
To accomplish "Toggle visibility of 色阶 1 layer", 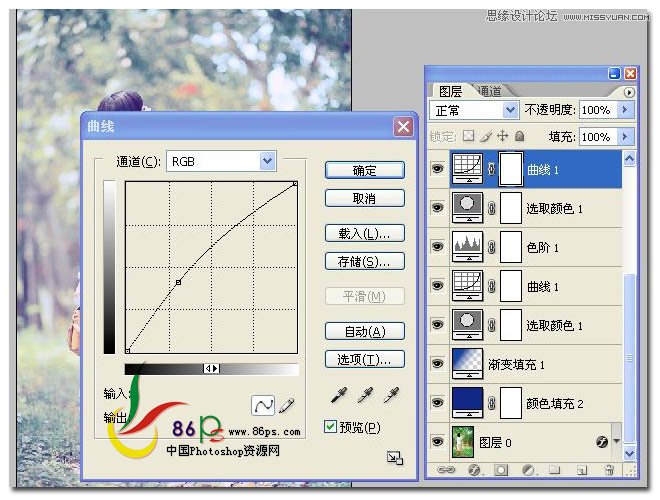I will coord(438,247).
